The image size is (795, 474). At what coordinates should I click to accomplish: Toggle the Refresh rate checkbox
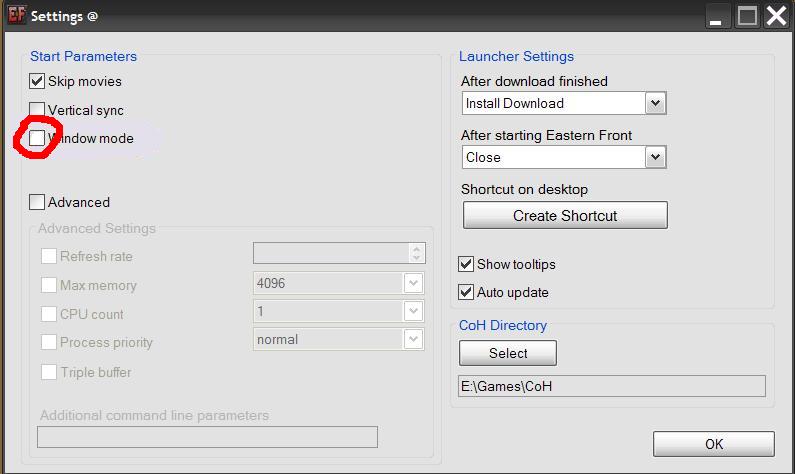tap(49, 256)
